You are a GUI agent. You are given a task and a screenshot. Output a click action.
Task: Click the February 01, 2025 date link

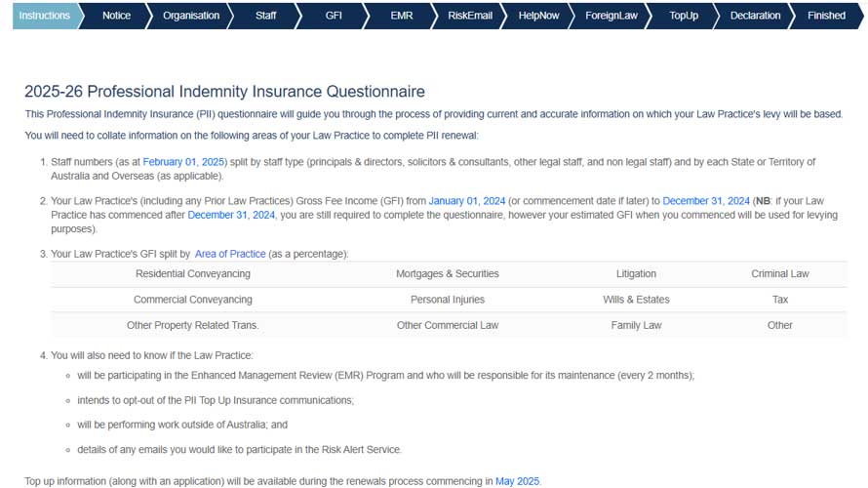click(183, 162)
